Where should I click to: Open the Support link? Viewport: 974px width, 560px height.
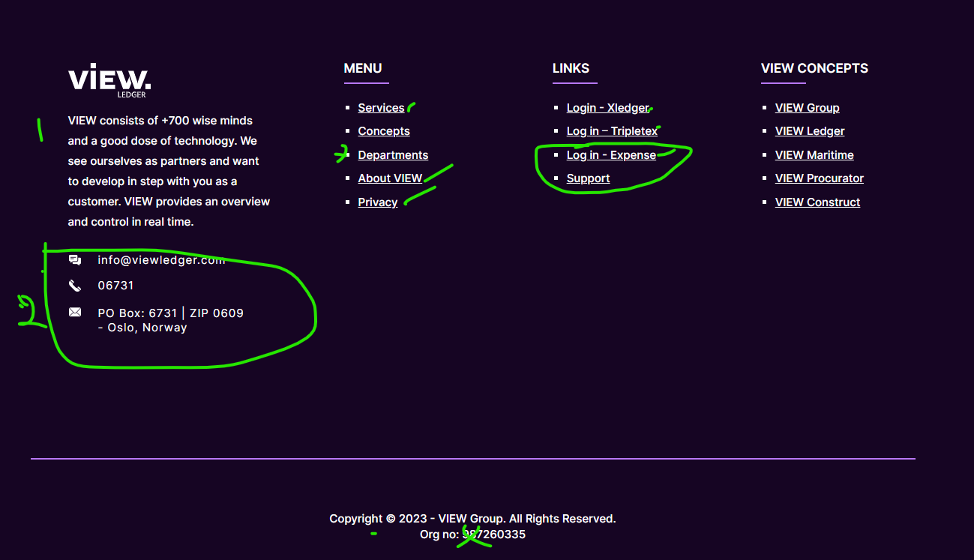588,178
